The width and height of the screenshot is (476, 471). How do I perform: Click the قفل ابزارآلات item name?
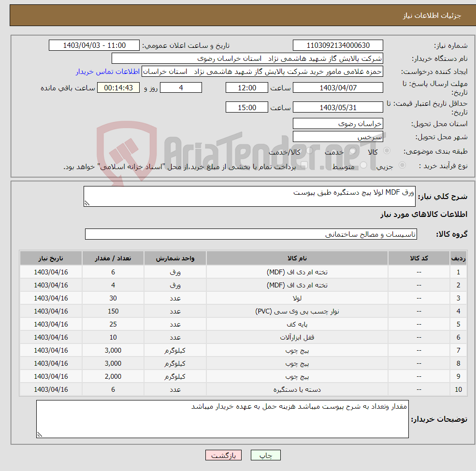click(x=297, y=337)
